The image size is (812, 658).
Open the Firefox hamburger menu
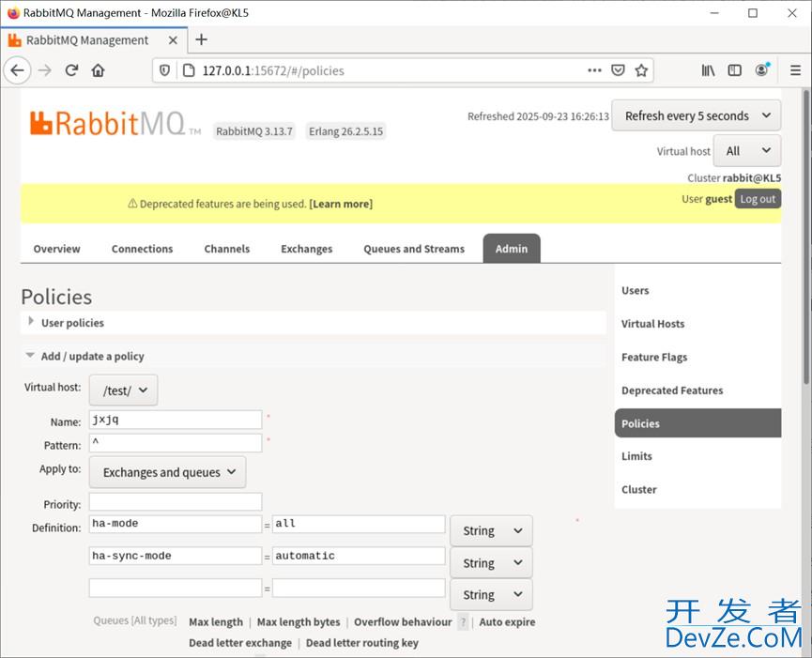point(794,70)
